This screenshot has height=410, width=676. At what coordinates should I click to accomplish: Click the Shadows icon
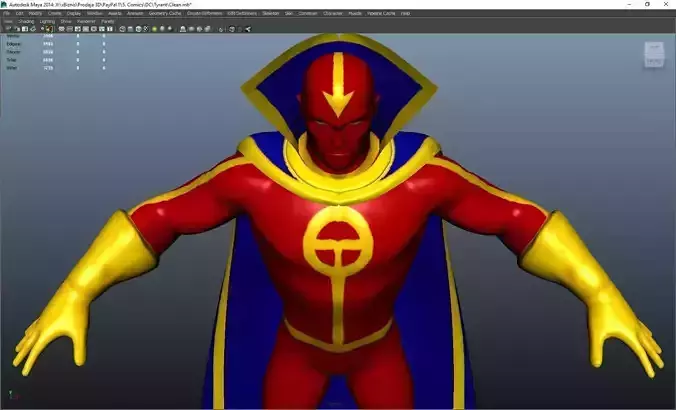(x=163, y=29)
